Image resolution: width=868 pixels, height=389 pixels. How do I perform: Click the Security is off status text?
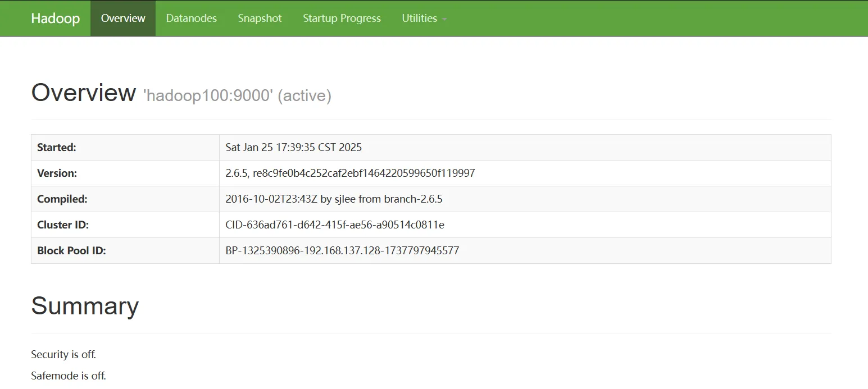coord(63,355)
